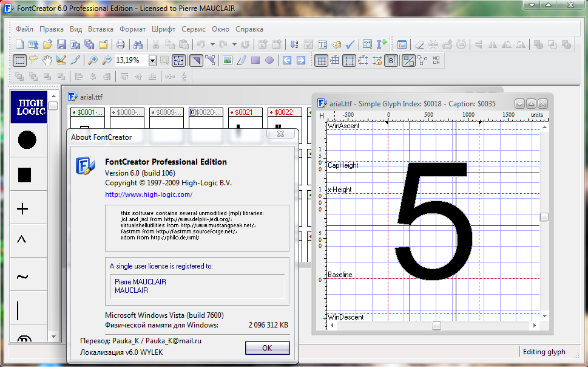
Task: Select the Hand panning tool
Action: click(47, 60)
